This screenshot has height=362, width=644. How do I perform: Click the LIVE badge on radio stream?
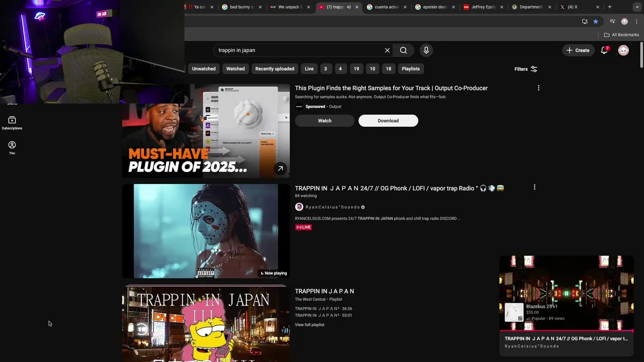(x=303, y=227)
